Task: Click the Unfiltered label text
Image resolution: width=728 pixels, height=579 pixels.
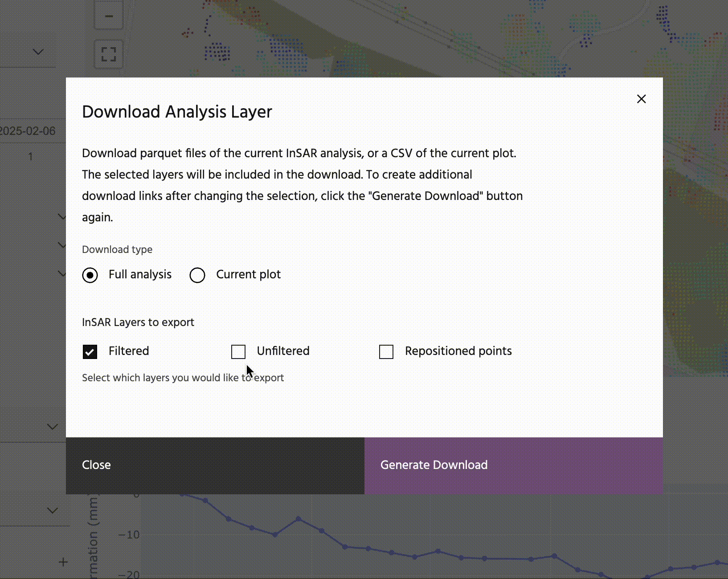Action: coord(283,351)
